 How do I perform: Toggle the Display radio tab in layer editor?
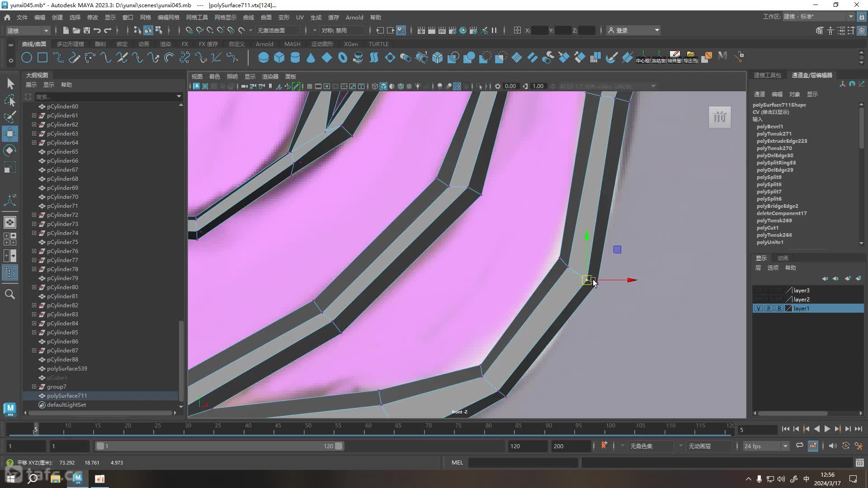[761, 258]
